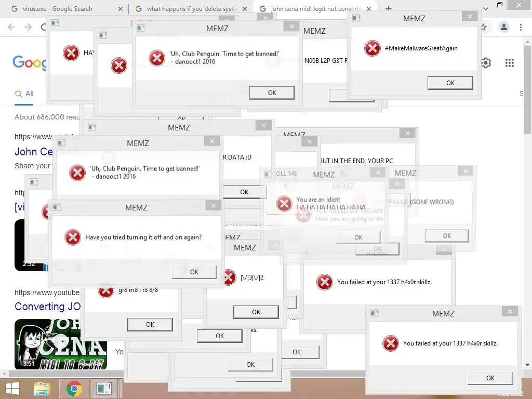The height and width of the screenshot is (399, 532).
Task: Click the 'N00B L2P G3T R' message text
Action: [326, 61]
